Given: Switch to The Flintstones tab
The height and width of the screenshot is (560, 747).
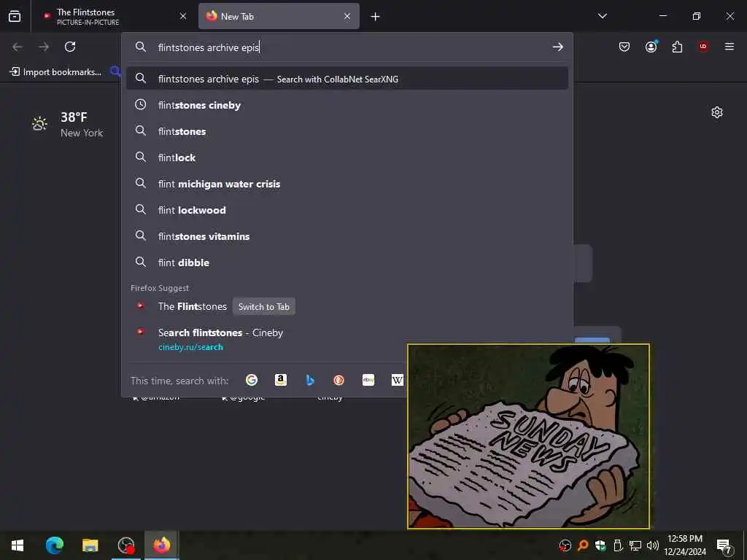Looking at the screenshot, I should pyautogui.click(x=109, y=17).
